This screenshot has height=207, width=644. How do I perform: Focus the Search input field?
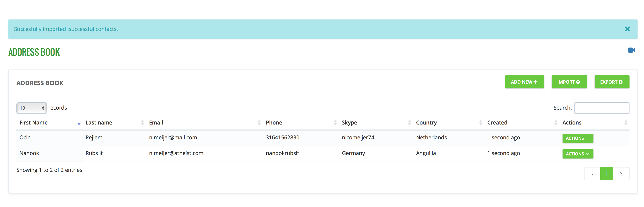coord(601,108)
